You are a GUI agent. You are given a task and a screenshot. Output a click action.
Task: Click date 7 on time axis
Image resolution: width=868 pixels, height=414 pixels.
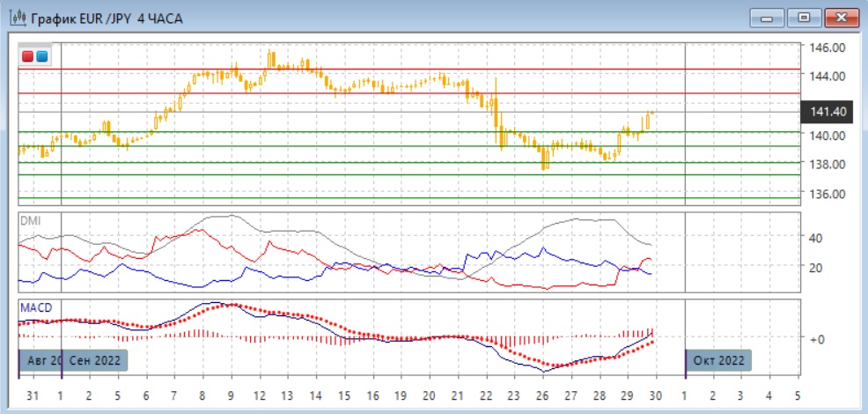[x=174, y=396]
